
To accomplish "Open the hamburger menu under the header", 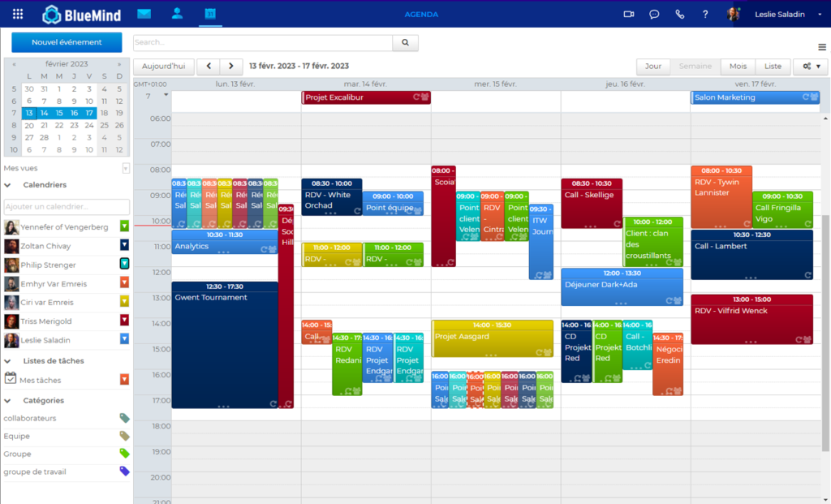I will tap(822, 47).
